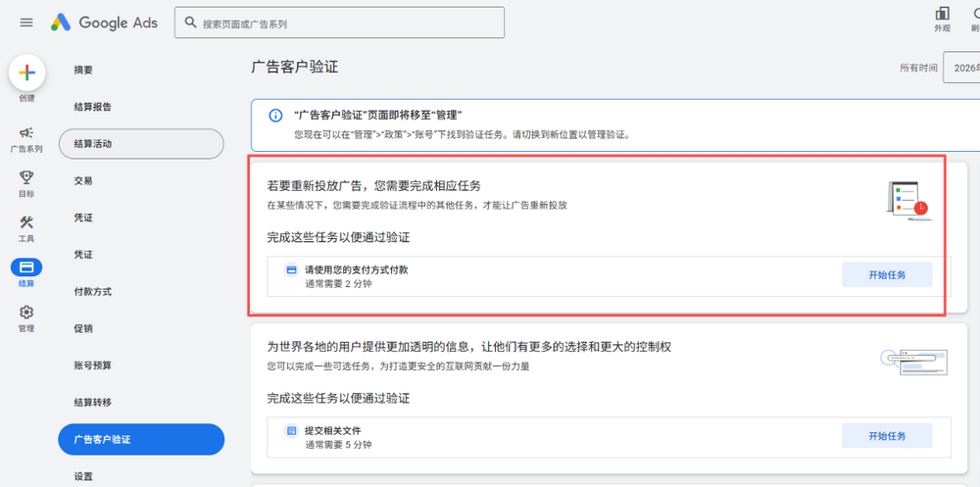Viewport: 980px width, 487px height.
Task: Click the info icon in notice banner
Action: coord(275,116)
